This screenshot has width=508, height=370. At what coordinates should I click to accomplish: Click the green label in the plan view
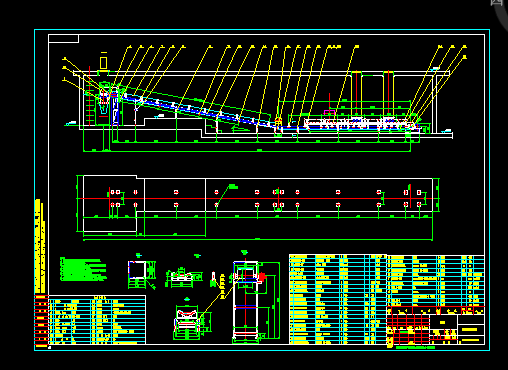tap(233, 187)
